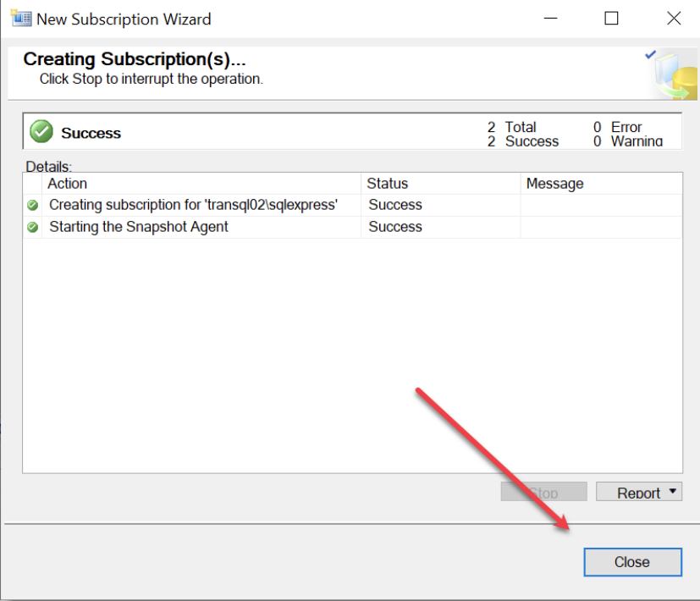Click the '2 Success' summary count

coord(523,141)
